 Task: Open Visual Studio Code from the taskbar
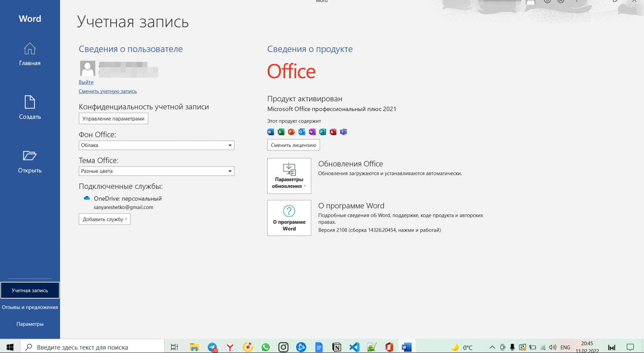point(354,347)
